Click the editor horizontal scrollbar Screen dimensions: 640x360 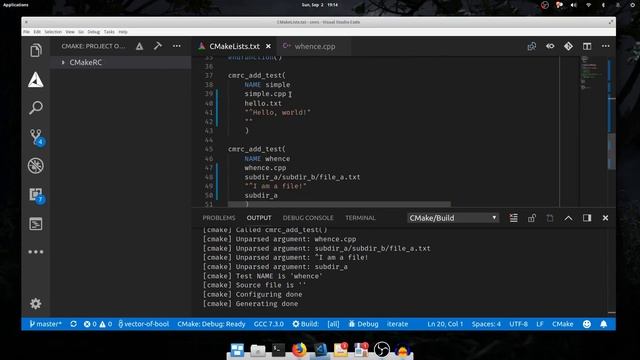tap(339, 204)
